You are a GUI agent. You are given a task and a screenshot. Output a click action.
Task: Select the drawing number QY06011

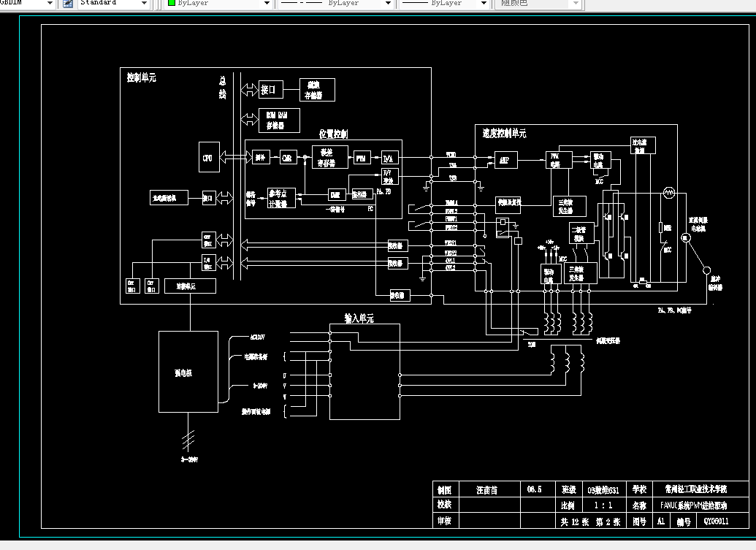tap(716, 521)
